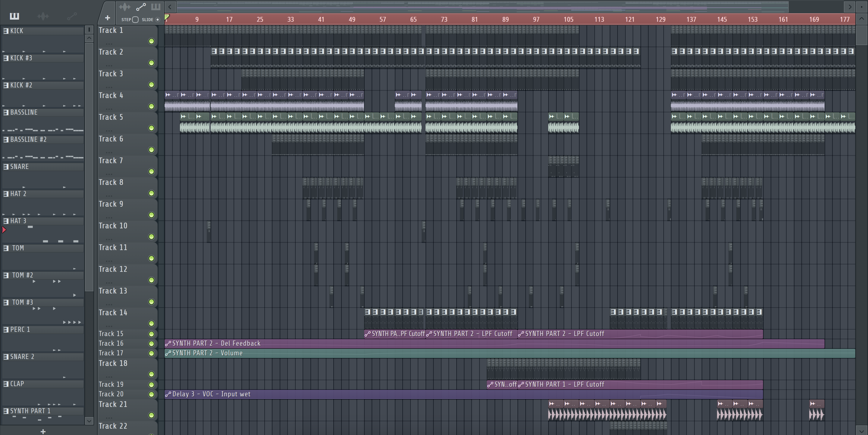This screenshot has height=435, width=868.
Task: Focus pattern clips piano icon in playlist header
Action: [156, 7]
